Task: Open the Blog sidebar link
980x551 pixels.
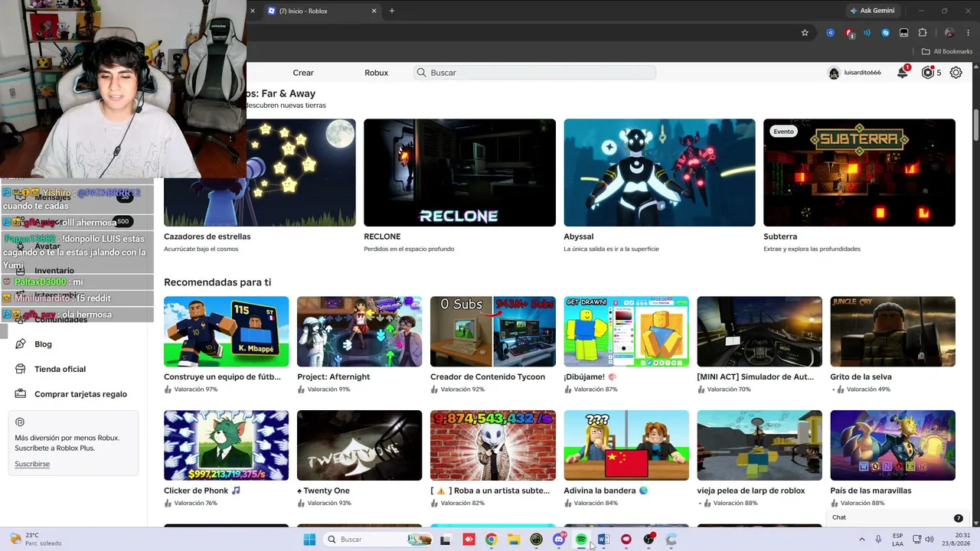Action: tap(43, 344)
